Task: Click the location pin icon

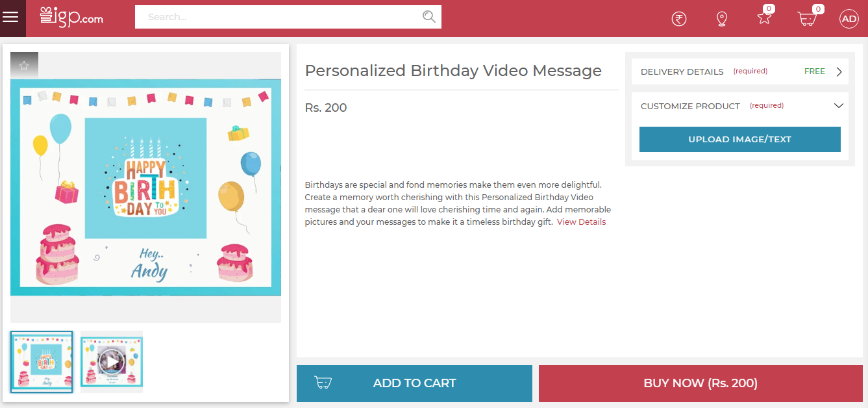Action: 721,19
